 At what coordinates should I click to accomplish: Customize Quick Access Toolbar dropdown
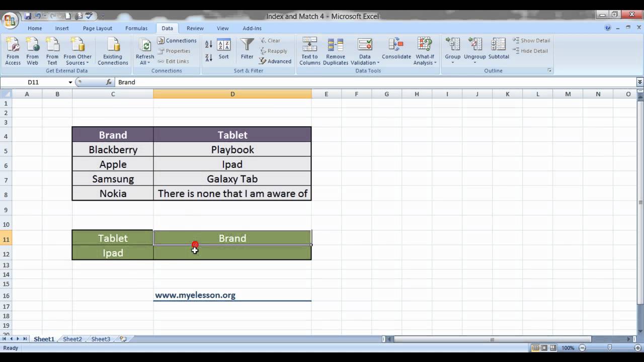coord(103,16)
